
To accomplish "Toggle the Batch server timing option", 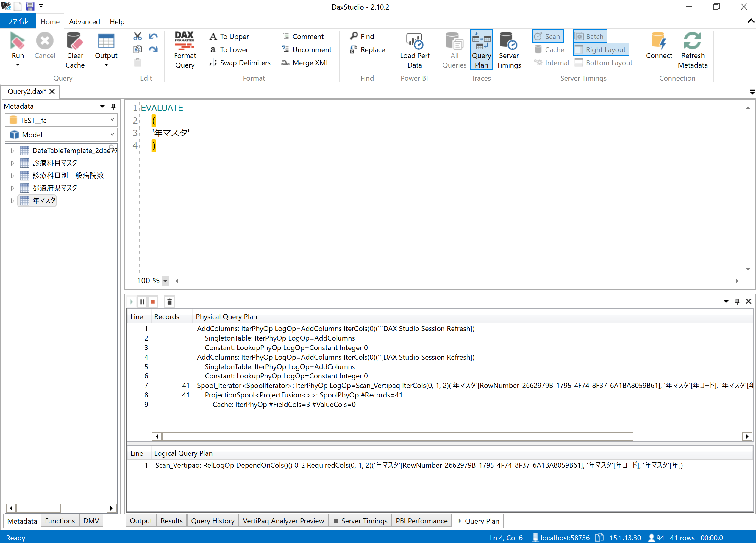I will point(590,36).
